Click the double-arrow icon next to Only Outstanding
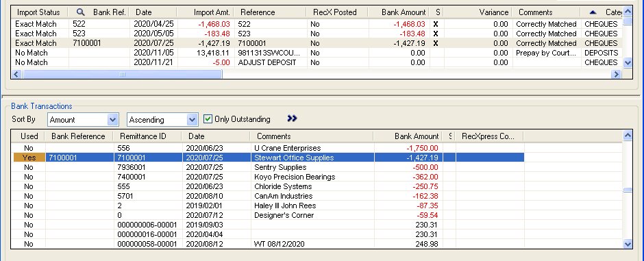The image size is (644, 261). pos(292,119)
